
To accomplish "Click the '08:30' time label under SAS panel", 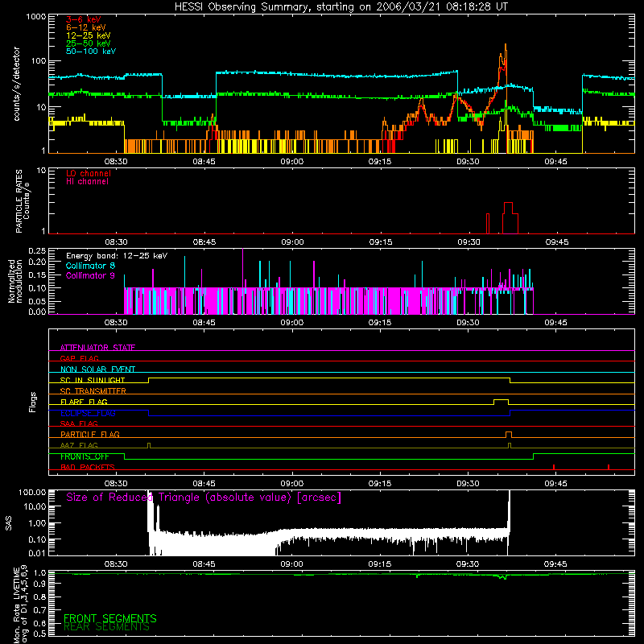I will [x=116, y=564].
